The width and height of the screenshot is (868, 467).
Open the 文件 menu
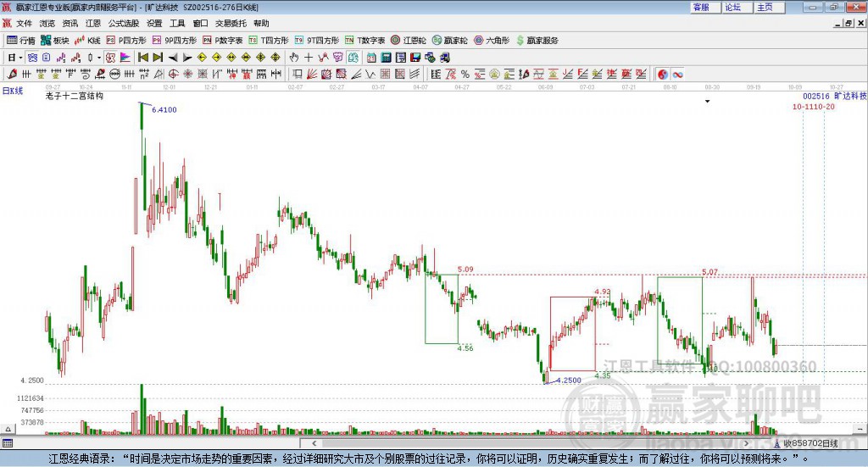24,23
